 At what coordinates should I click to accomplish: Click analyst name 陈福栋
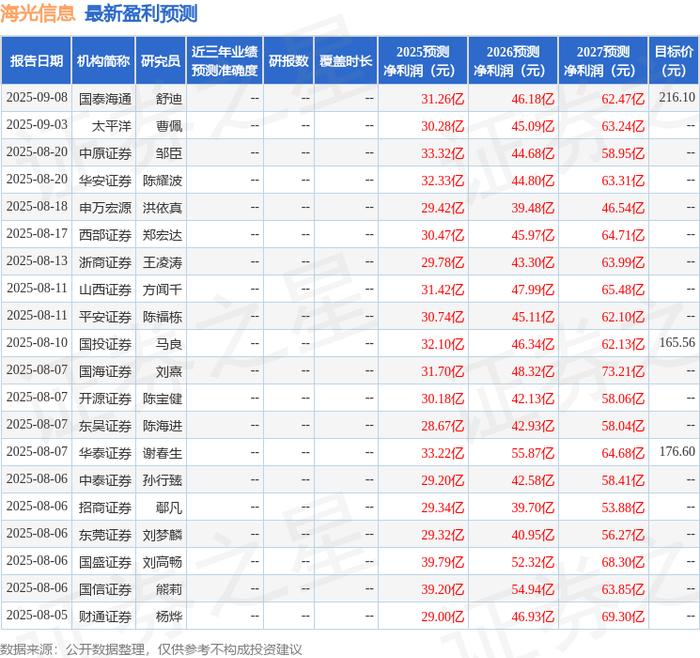[162, 317]
